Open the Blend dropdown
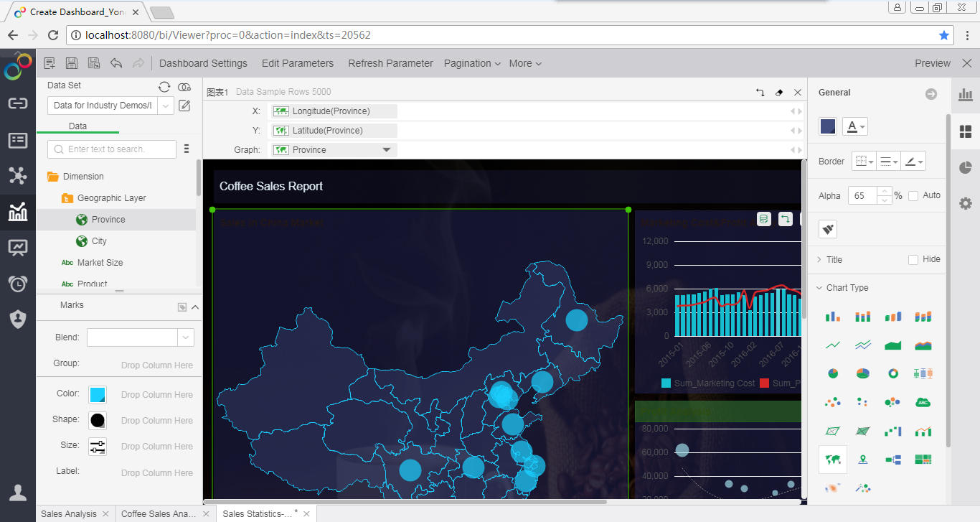Viewport: 980px width, 522px height. 186,337
